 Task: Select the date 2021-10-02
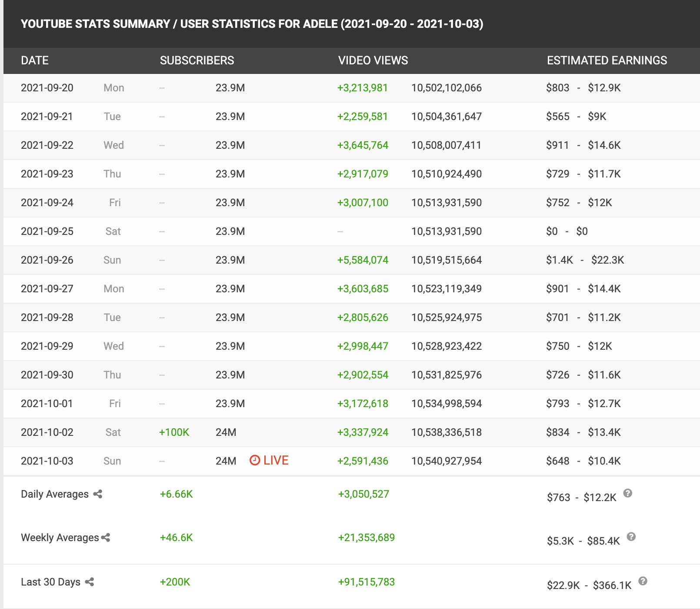47,432
